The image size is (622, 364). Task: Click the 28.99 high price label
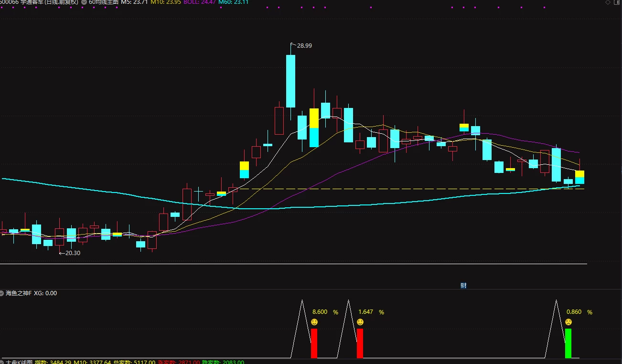click(304, 46)
